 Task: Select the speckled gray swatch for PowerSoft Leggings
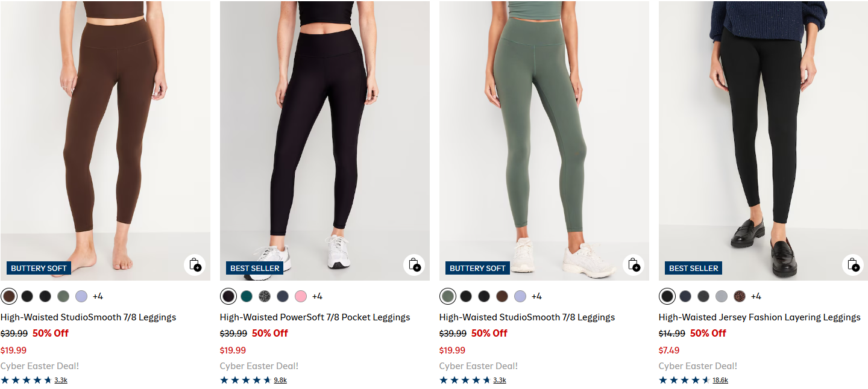point(265,296)
